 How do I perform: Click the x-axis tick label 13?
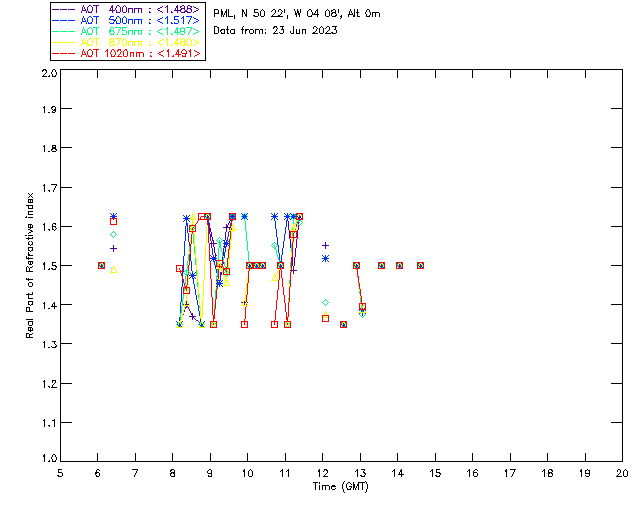tap(360, 473)
